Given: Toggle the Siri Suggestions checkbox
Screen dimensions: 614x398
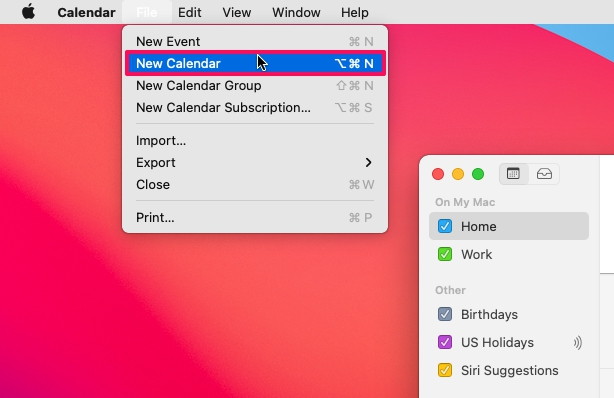Looking at the screenshot, I should click(x=445, y=370).
